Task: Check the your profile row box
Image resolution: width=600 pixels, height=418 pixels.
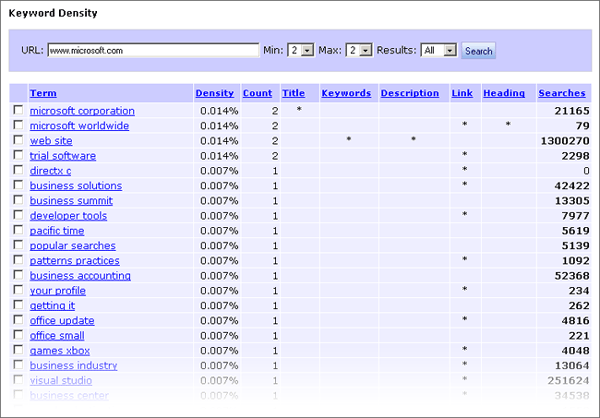Action: 18,289
